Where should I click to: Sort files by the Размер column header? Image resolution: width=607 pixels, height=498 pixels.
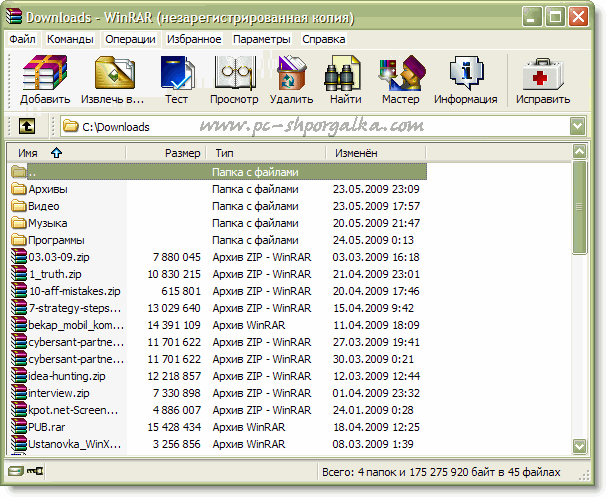[x=166, y=153]
